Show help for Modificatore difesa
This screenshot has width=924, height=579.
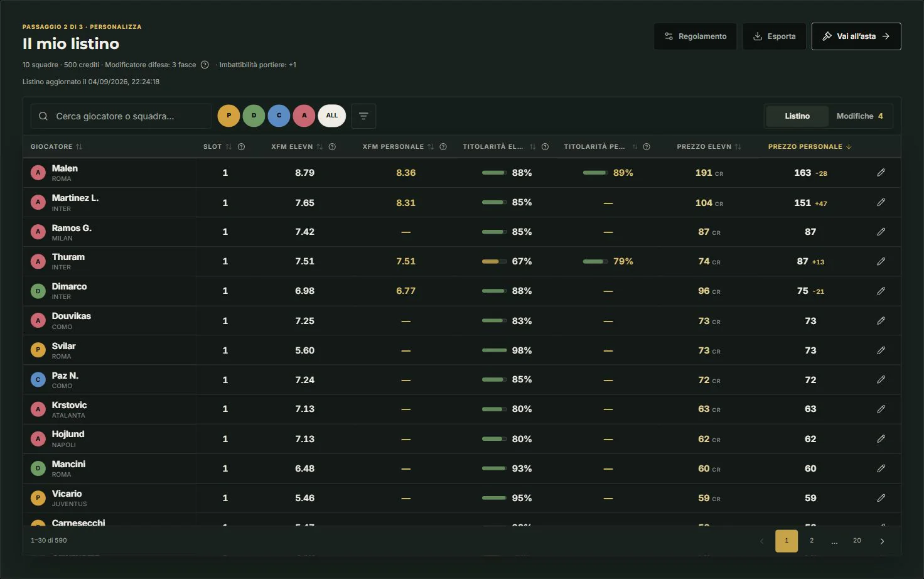pyautogui.click(x=205, y=65)
